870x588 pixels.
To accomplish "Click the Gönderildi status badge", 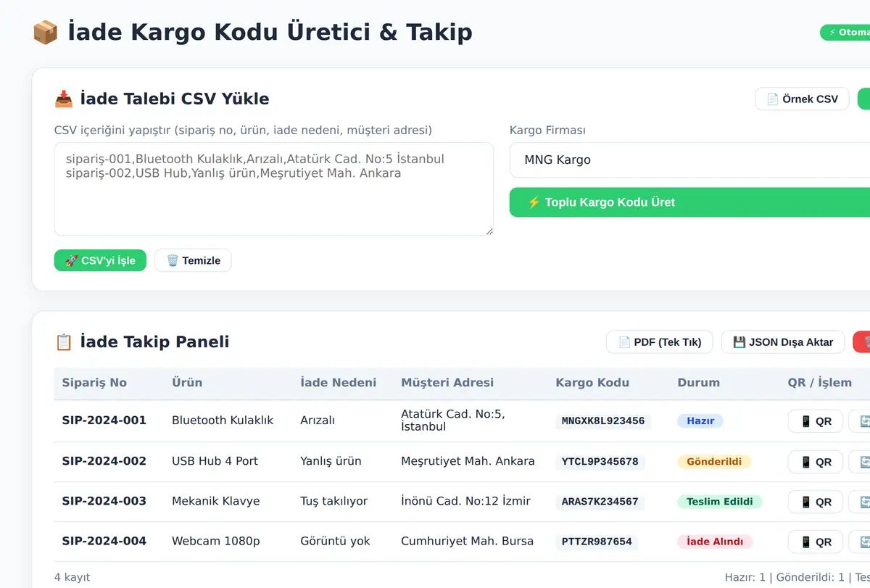I will 714,462.
